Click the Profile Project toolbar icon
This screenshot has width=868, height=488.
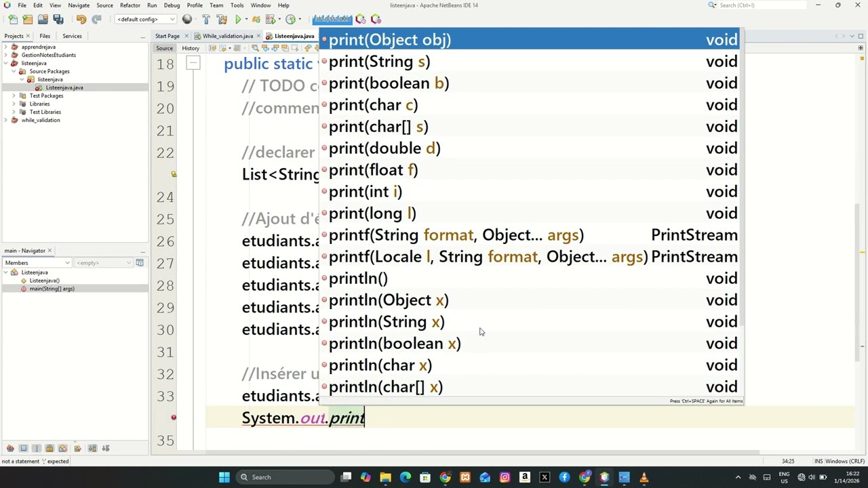(x=291, y=19)
